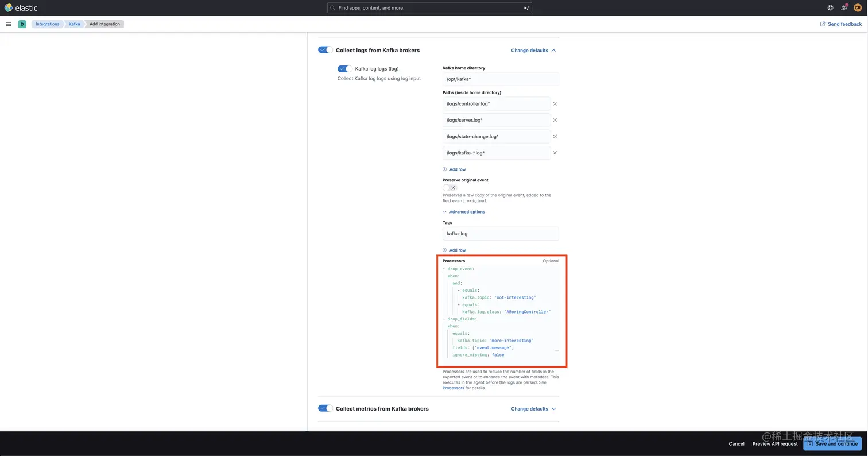The width and height of the screenshot is (868, 456).
Task: Click the minimize dash in Processors editor
Action: pyautogui.click(x=556, y=351)
